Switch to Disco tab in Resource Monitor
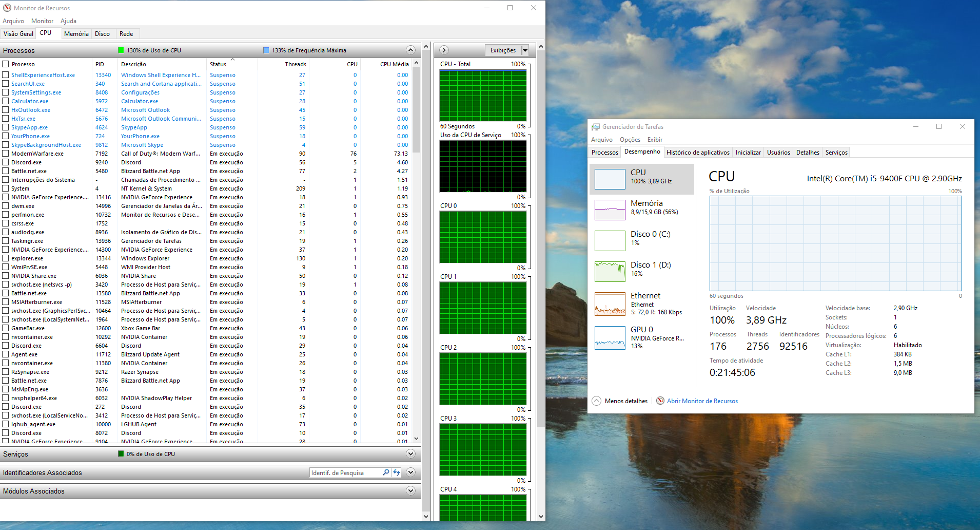This screenshot has height=530, width=980. point(102,34)
